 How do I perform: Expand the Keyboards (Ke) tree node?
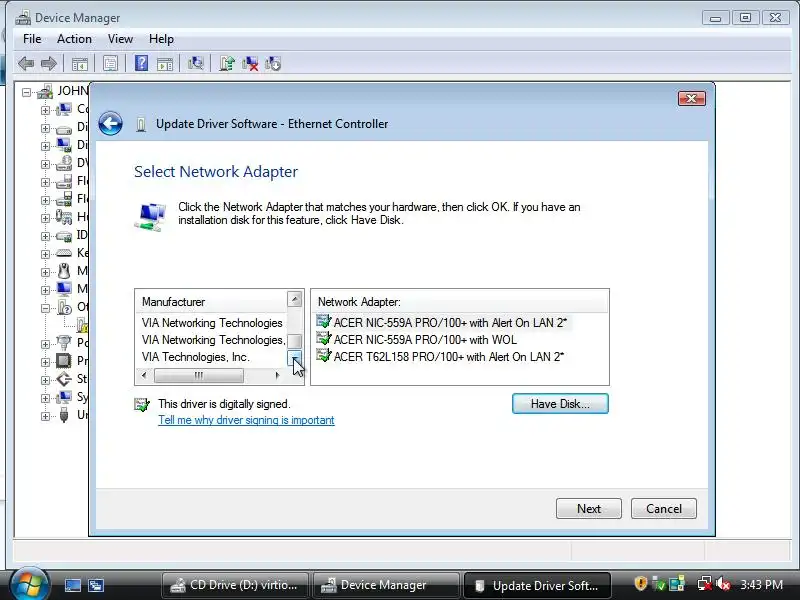coord(45,254)
